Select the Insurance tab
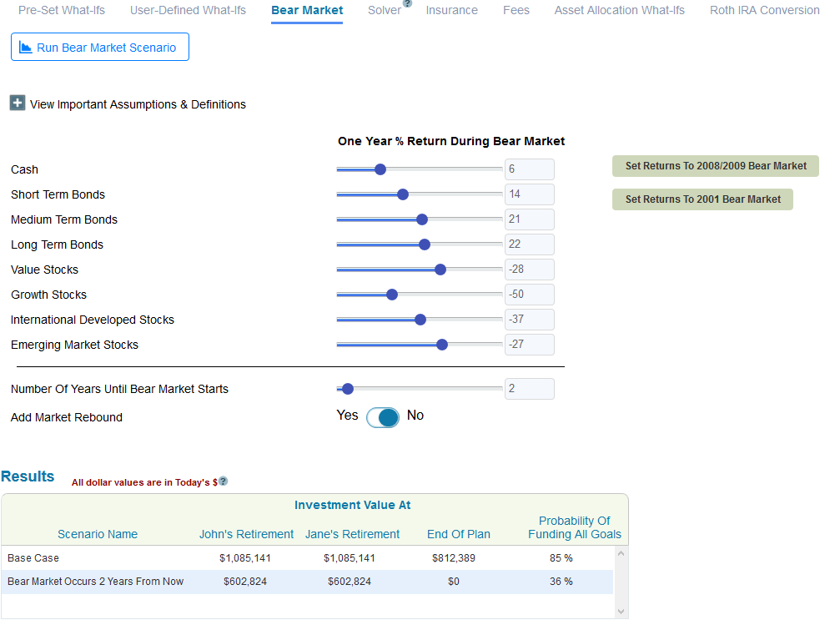The image size is (840, 625). 451,11
